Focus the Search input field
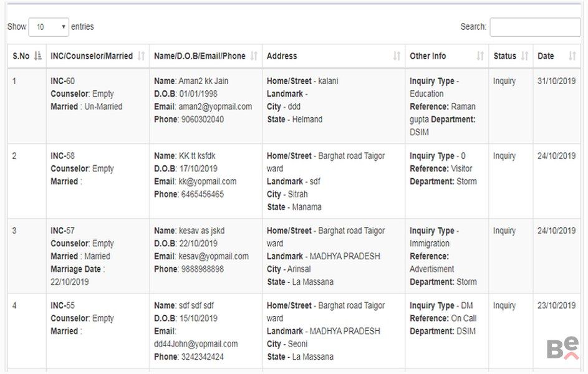Screen dimensions: 588x374 [x=534, y=27]
